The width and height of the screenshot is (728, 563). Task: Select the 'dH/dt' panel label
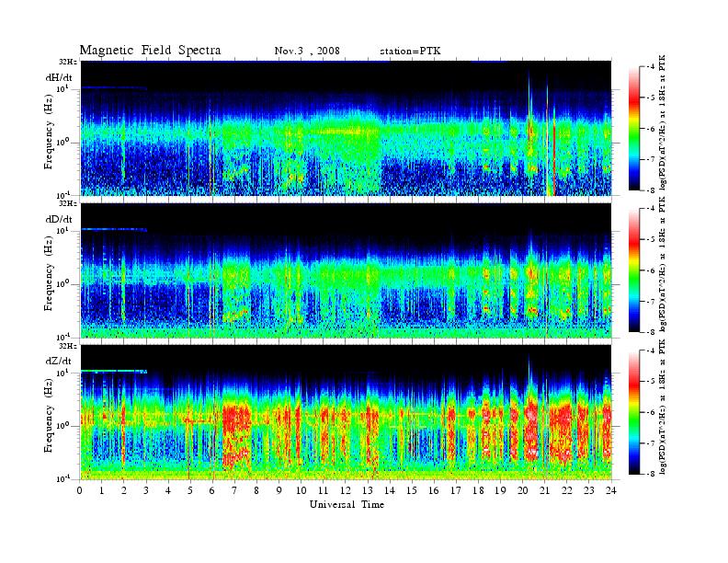[x=59, y=77]
